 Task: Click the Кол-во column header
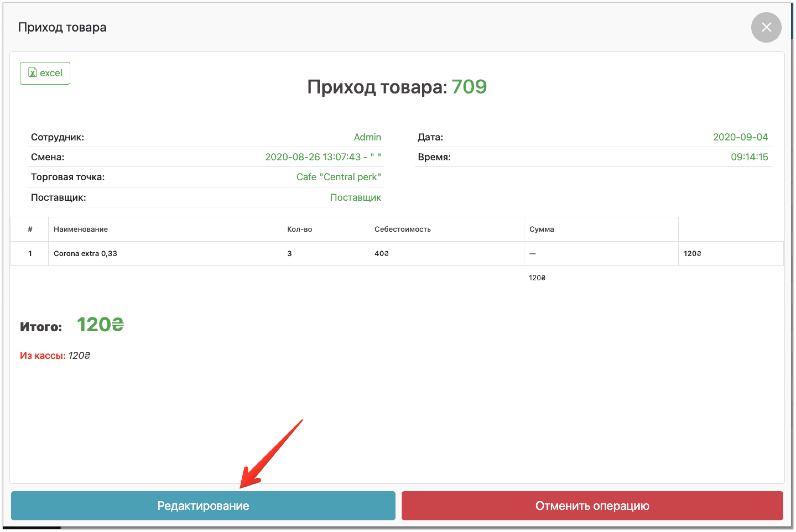(x=299, y=229)
